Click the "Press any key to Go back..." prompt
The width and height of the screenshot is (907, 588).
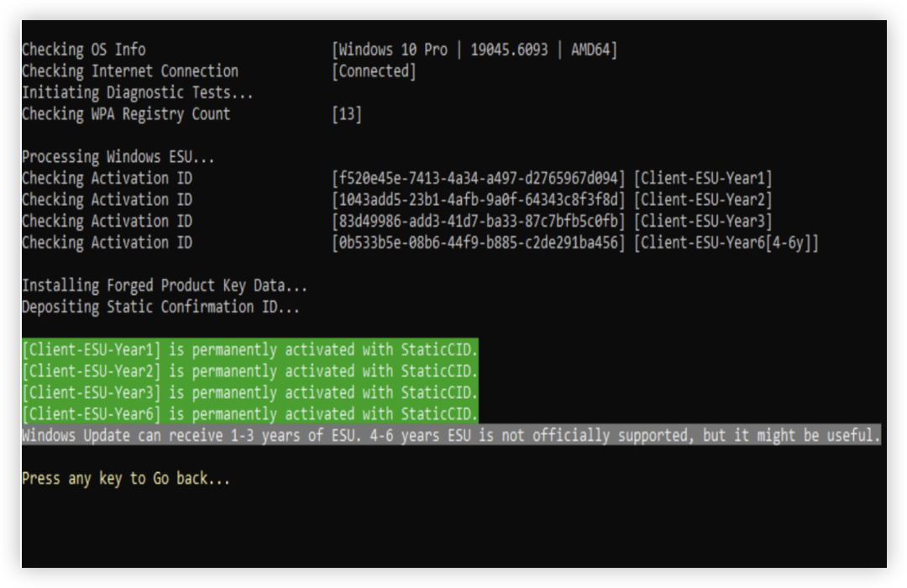pyautogui.click(x=125, y=479)
